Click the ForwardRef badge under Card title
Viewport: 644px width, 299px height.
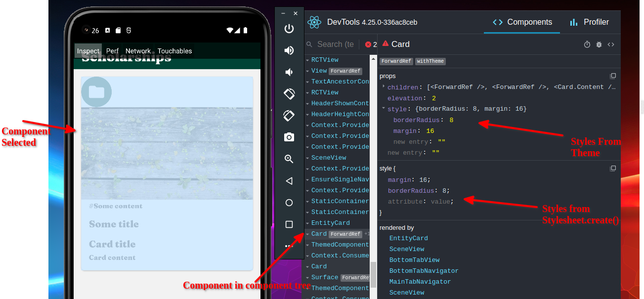[x=396, y=61]
